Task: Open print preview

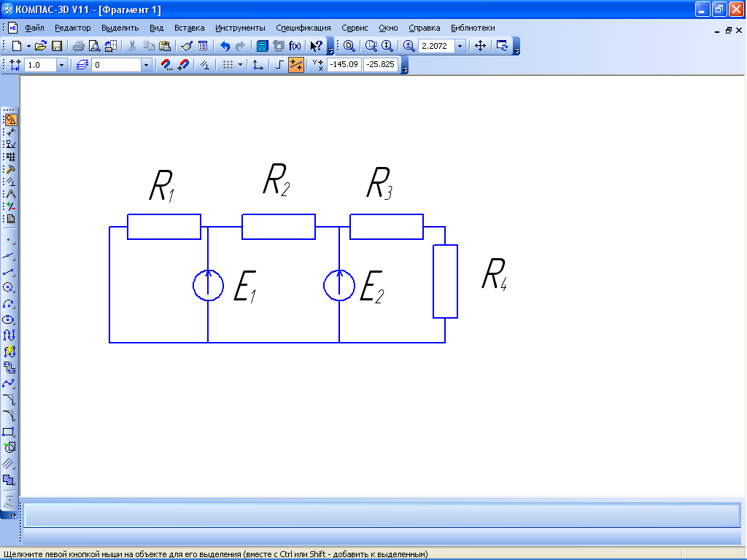Action: click(x=94, y=46)
